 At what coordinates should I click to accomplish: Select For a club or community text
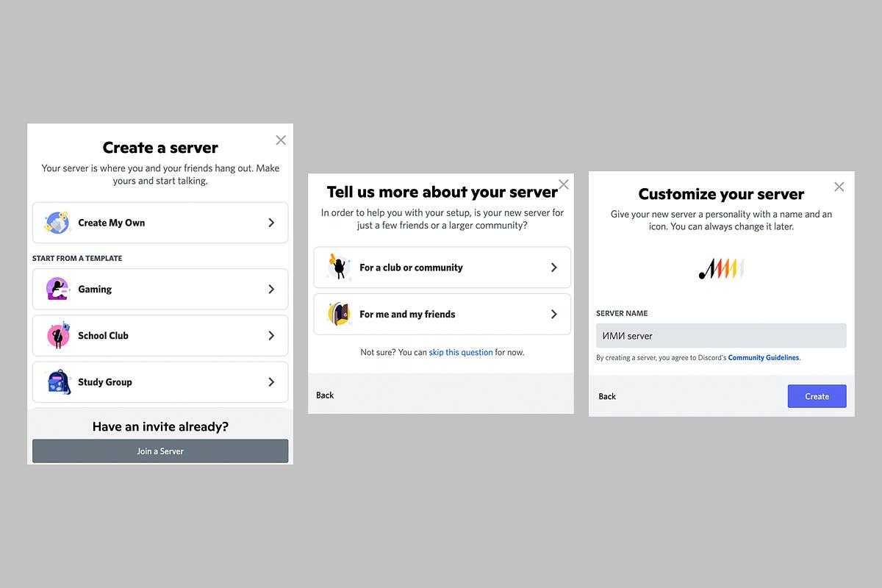[411, 268]
